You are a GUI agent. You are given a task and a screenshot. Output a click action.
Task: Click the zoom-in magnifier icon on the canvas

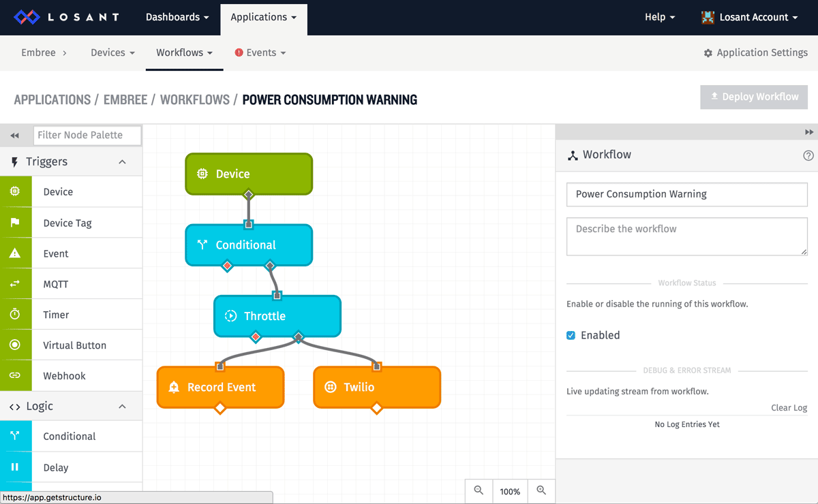(x=541, y=490)
